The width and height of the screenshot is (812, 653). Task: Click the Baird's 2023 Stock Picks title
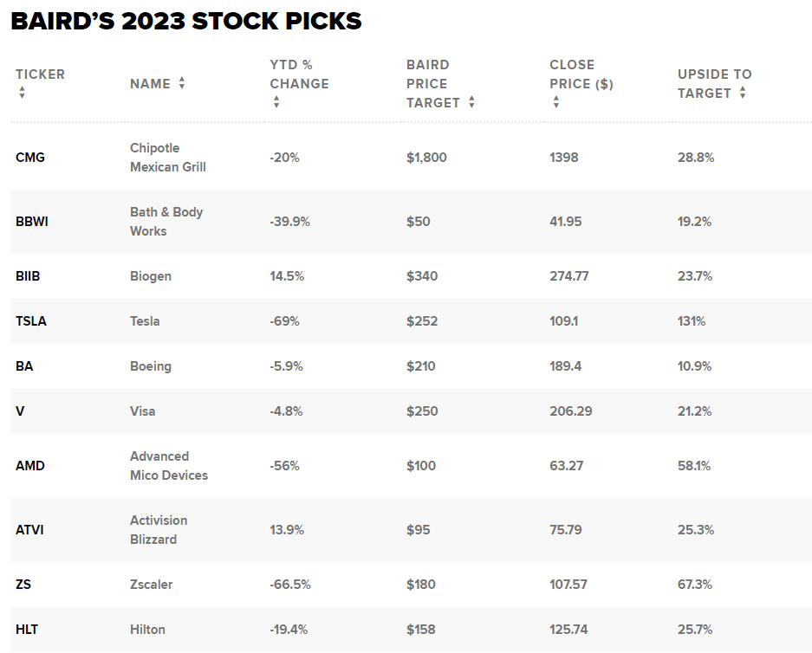pyautogui.click(x=186, y=22)
